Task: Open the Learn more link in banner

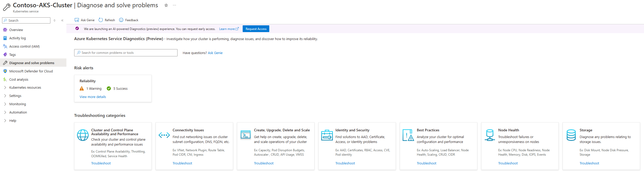Action: pyautogui.click(x=229, y=29)
